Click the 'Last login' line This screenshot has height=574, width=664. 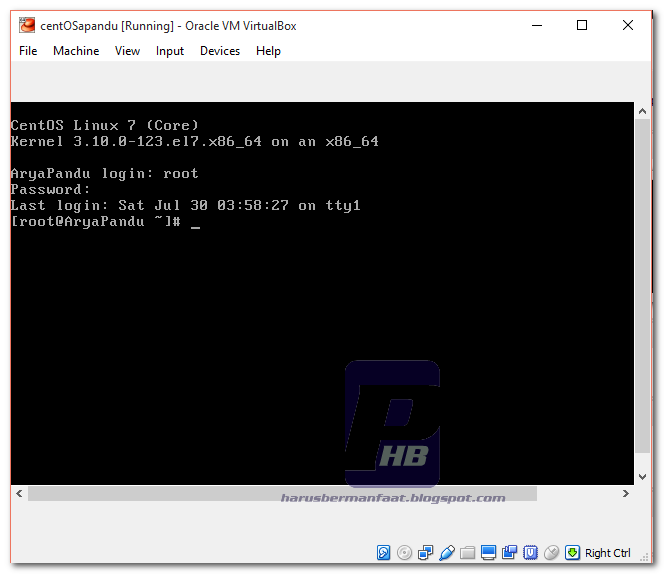[185, 205]
